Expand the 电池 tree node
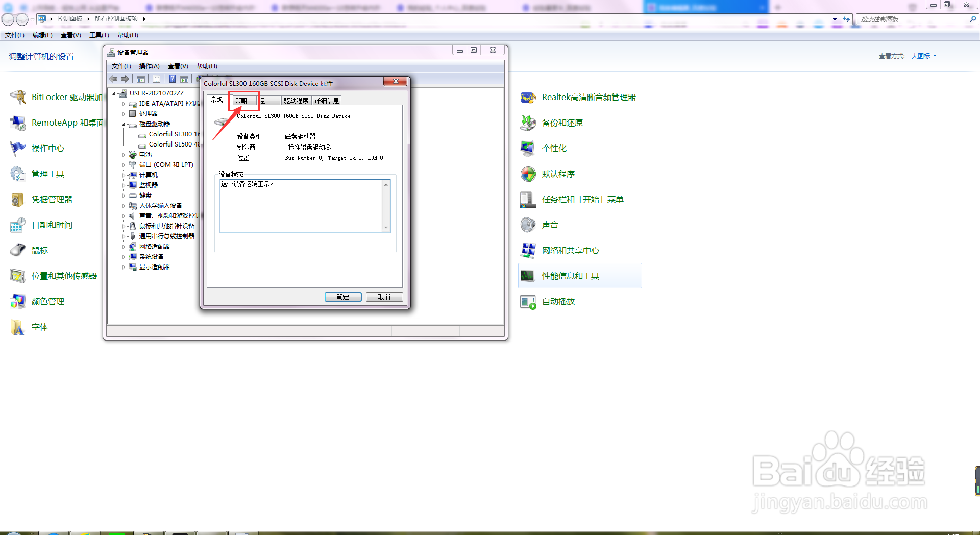The image size is (980, 535). (x=124, y=155)
